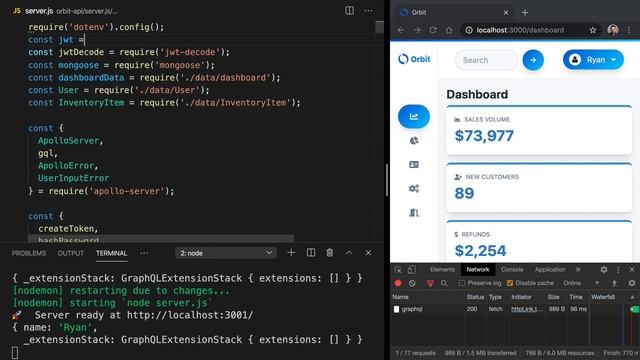Switch to DevTools Application tab
The image size is (640, 360).
pos(550,269)
